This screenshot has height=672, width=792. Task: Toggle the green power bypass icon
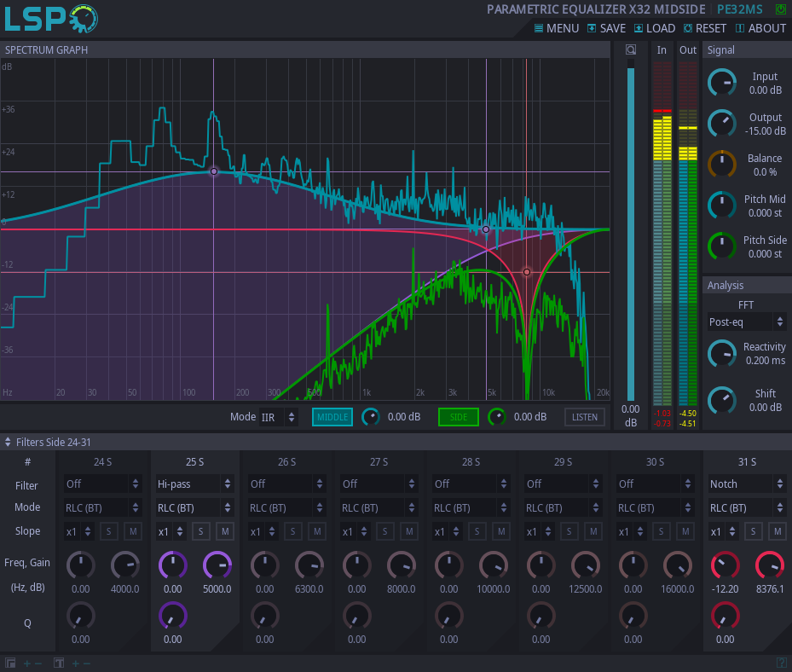coord(780,9)
